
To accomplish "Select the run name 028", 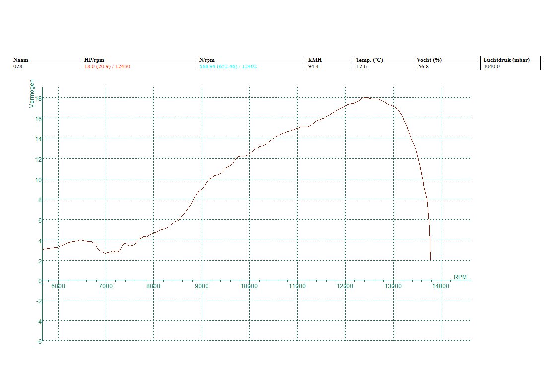I will click(18, 66).
